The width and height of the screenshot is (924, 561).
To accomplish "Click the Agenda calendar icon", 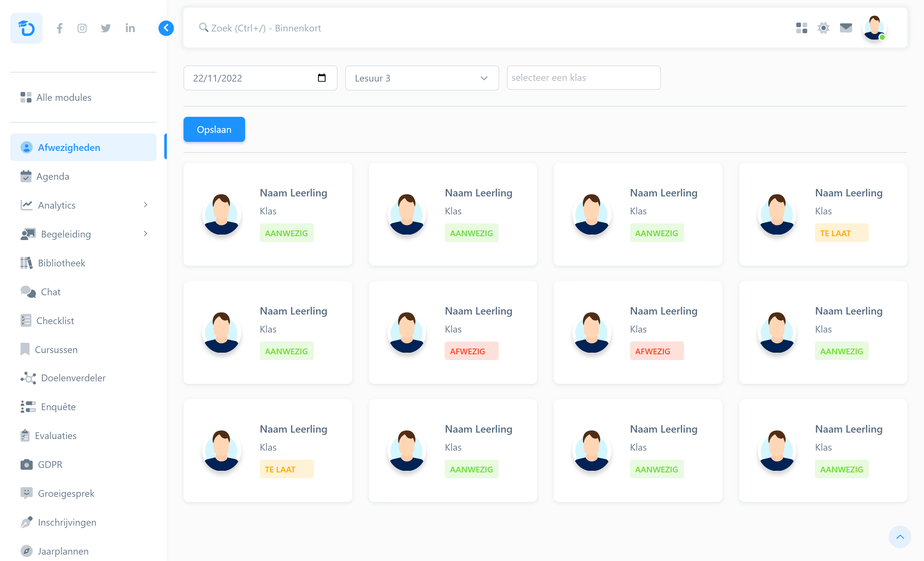I will pos(26,176).
